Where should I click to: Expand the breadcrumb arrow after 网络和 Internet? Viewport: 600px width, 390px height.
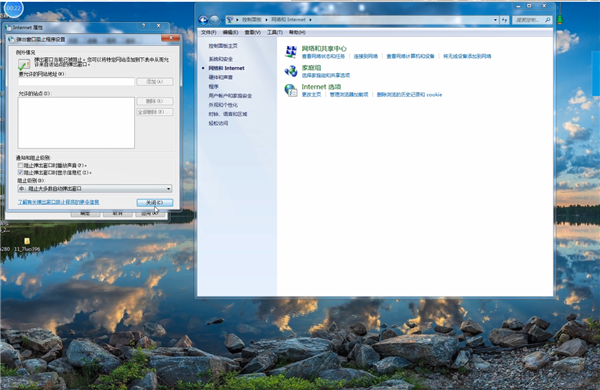point(310,20)
